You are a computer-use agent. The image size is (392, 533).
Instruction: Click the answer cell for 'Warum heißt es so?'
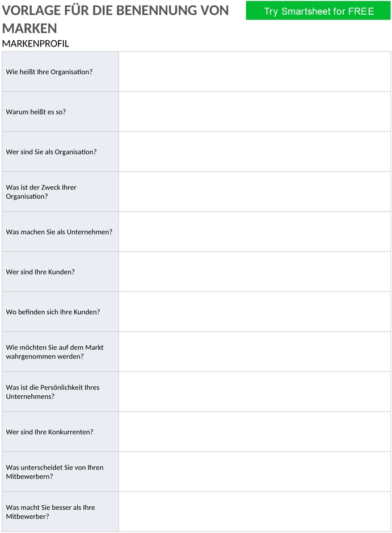pos(254,112)
